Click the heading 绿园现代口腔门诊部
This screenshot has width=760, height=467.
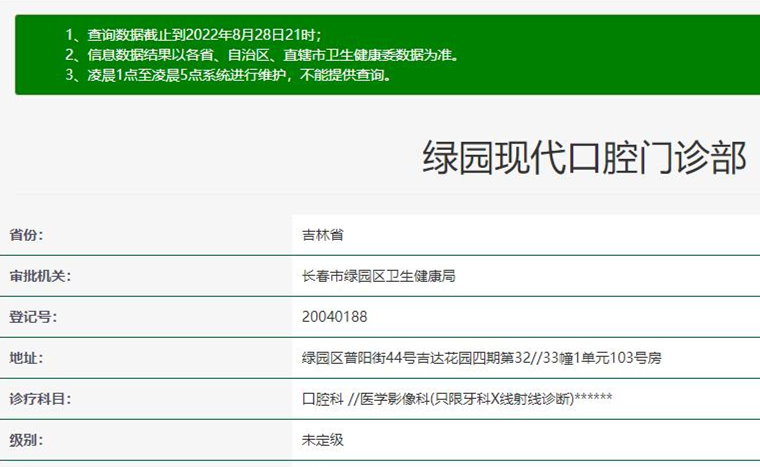[584, 158]
